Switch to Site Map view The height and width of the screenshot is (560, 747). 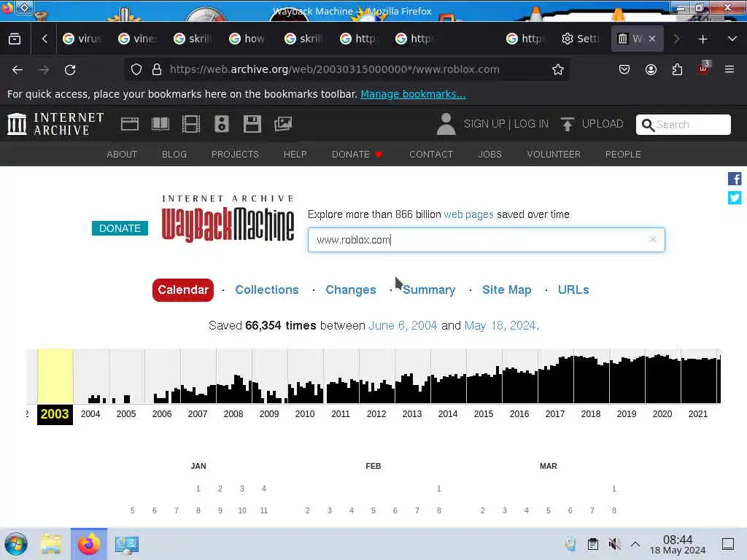[506, 290]
